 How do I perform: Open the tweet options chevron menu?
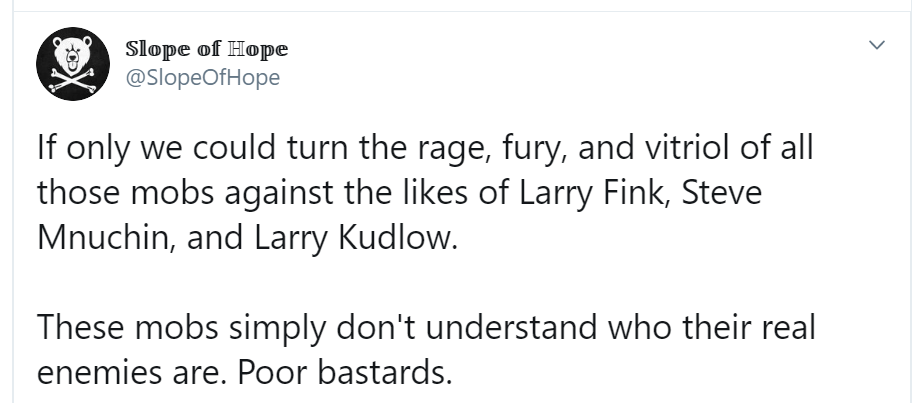[877, 45]
